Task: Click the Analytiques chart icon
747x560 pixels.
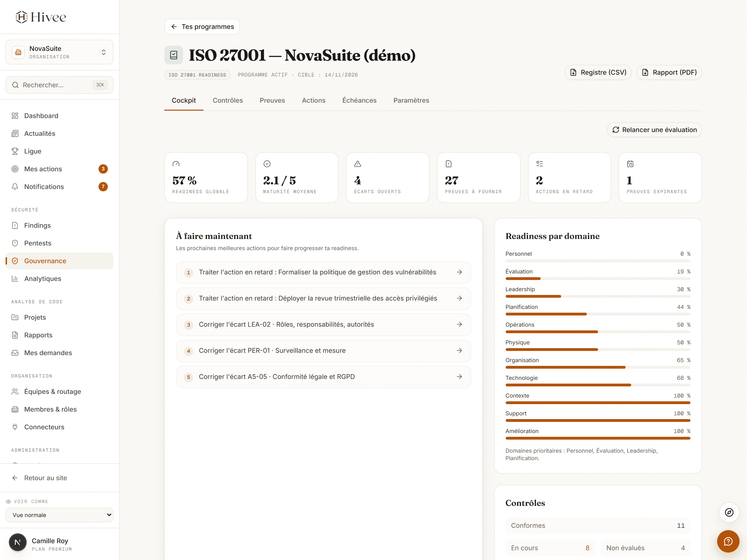Action: [15, 279]
